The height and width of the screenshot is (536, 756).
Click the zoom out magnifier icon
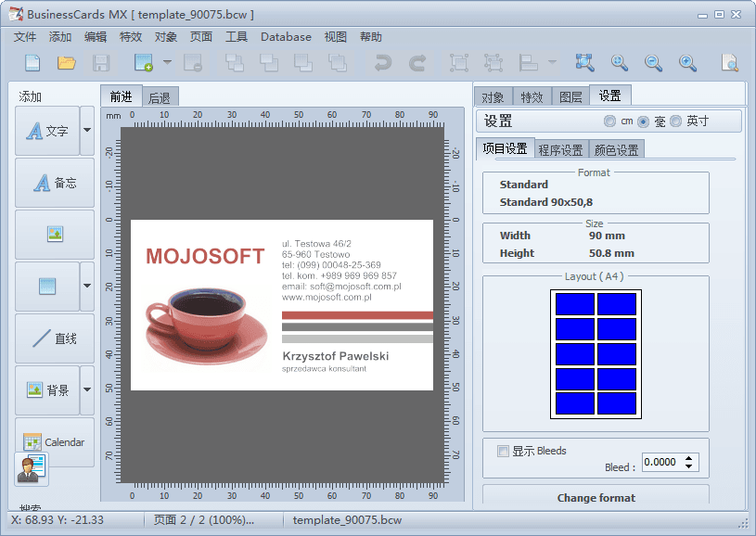coord(654,63)
